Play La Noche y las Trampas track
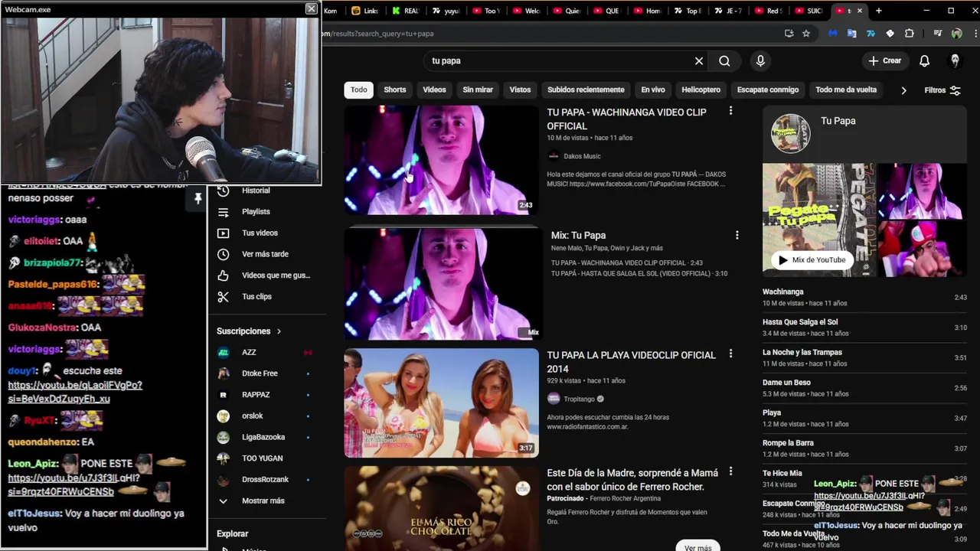 pos(864,357)
